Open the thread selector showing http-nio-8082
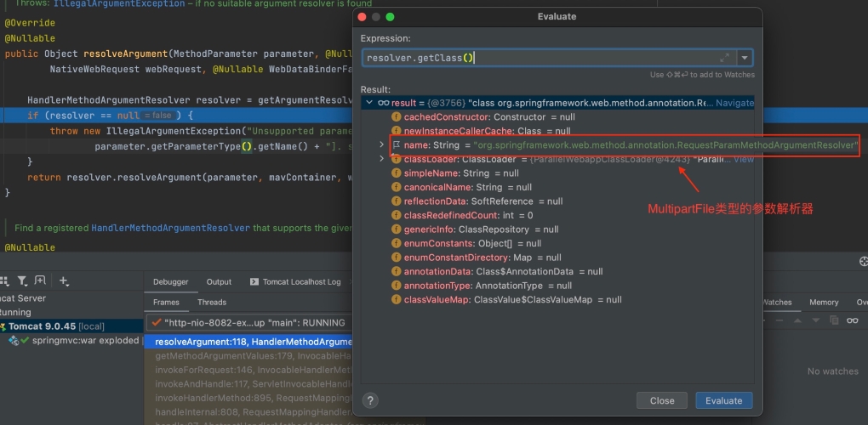 [x=251, y=323]
